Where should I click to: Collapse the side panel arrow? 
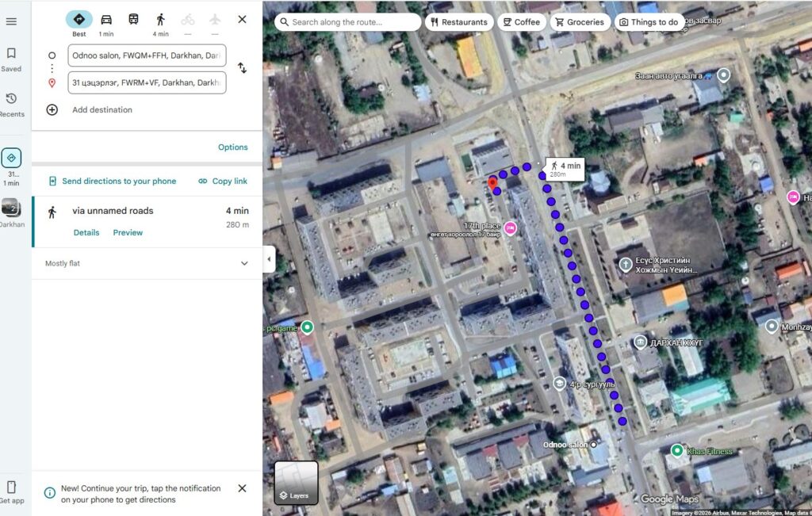click(x=269, y=259)
